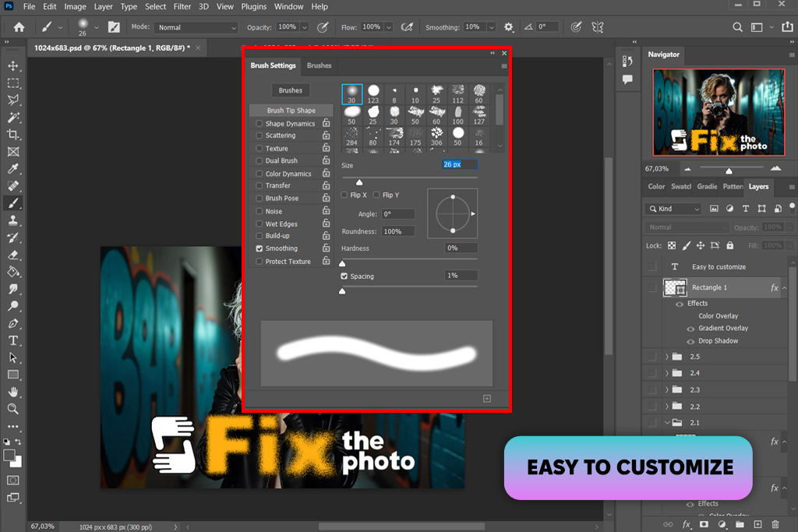Viewport: 798px width, 532px height.
Task: Expand the 2.5 layer group
Action: pyautogui.click(x=667, y=357)
